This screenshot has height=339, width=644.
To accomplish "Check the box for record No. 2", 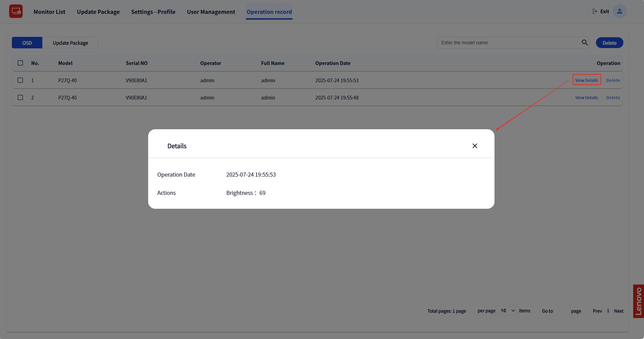I will pos(20,97).
